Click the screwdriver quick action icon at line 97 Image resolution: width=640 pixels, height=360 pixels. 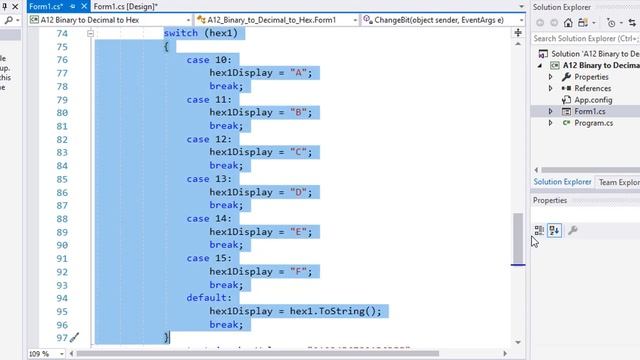tap(74, 338)
